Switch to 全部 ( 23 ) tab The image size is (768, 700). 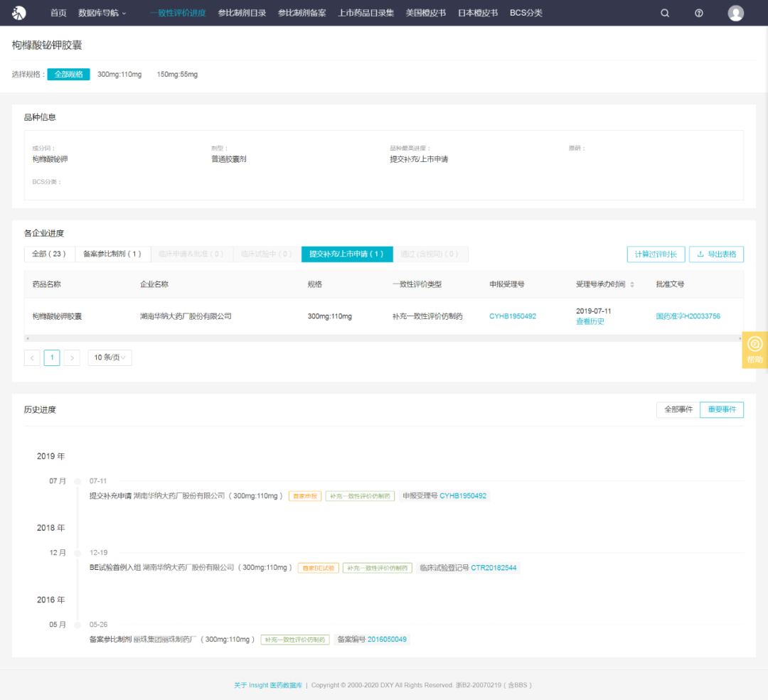click(x=49, y=254)
